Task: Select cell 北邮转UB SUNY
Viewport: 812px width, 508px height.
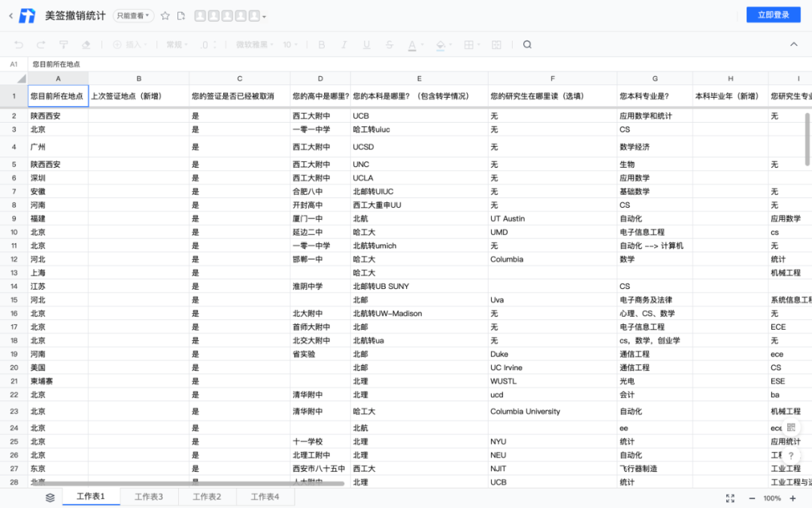Action: pos(419,286)
